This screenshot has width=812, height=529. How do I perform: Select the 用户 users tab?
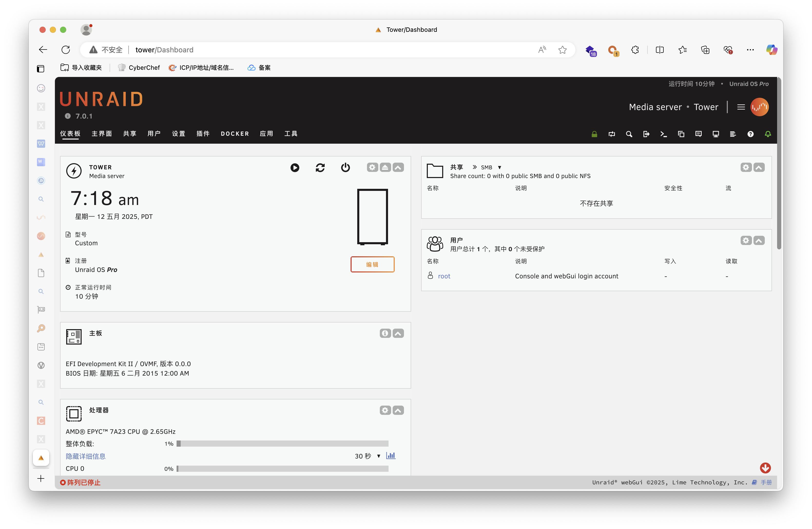[x=154, y=134]
